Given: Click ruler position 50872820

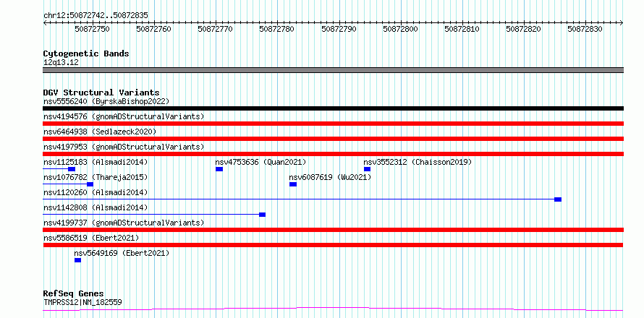Looking at the screenshot, I should click(x=524, y=29).
